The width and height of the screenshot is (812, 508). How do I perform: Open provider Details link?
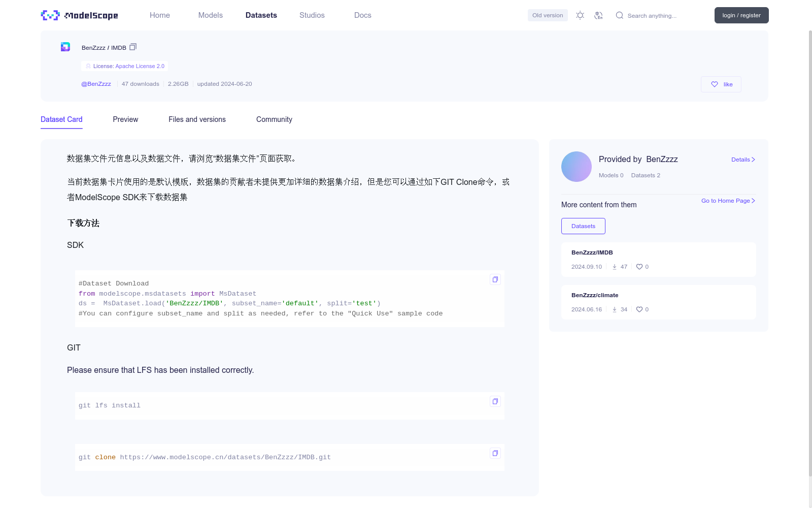[x=743, y=160]
